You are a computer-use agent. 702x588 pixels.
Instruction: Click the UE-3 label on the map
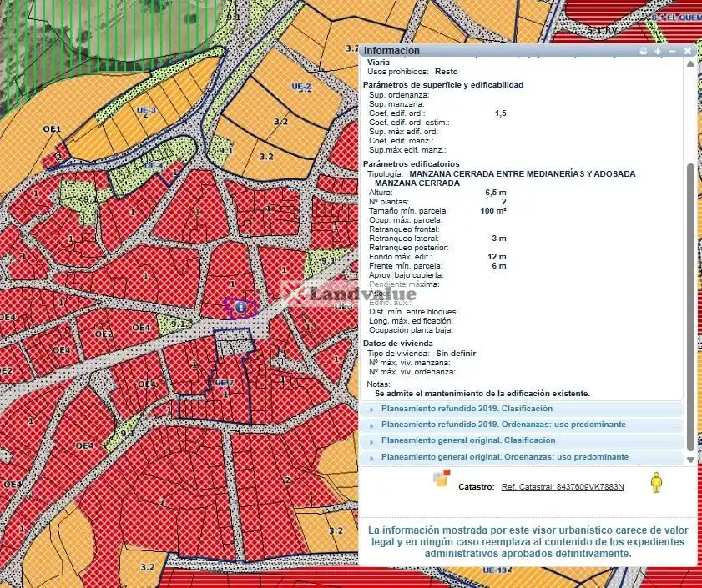pos(146,110)
